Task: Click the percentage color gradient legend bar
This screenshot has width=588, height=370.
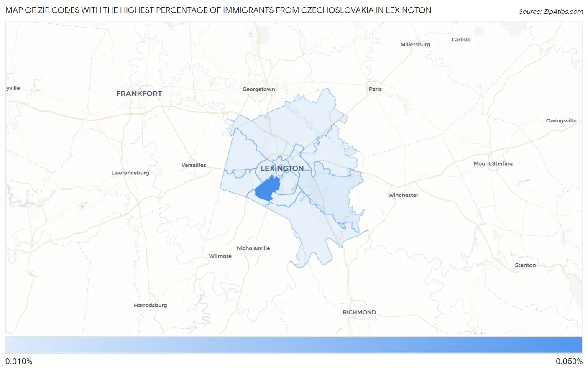Action: point(294,345)
